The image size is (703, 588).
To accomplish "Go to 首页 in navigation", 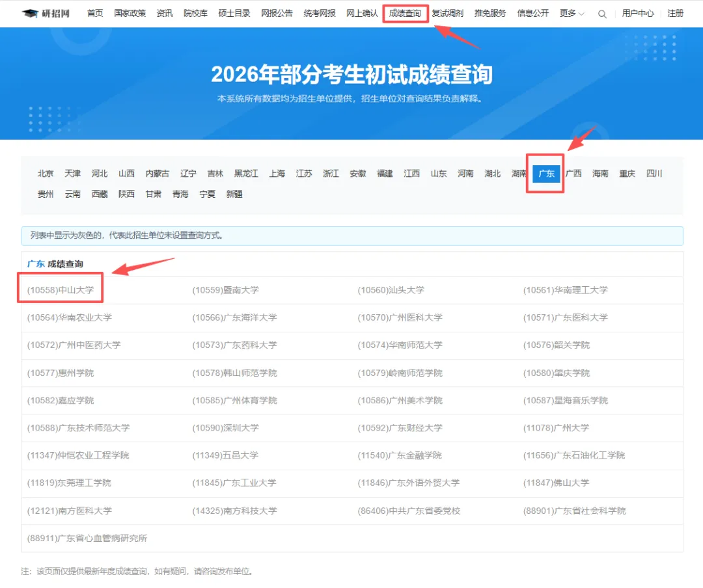I will [95, 14].
